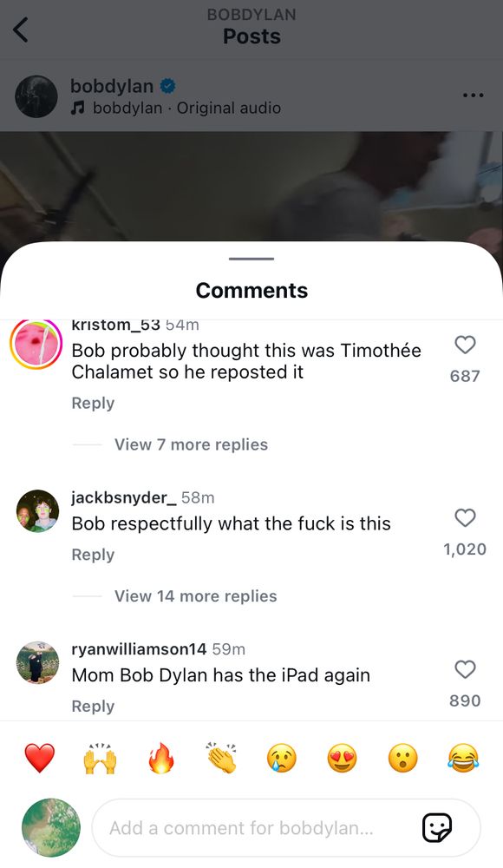The height and width of the screenshot is (868, 503).
Task: Tap the red heart emoji reaction
Action: [40, 759]
